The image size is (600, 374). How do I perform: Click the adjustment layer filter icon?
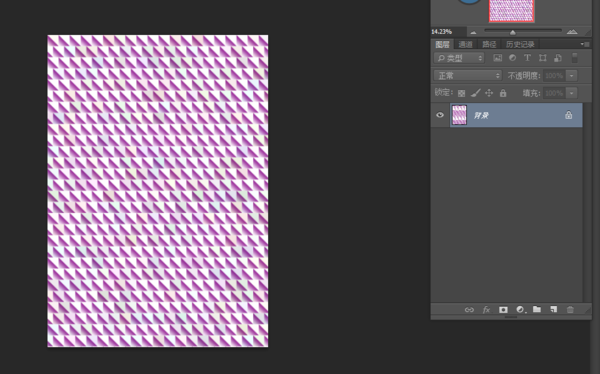(x=512, y=58)
